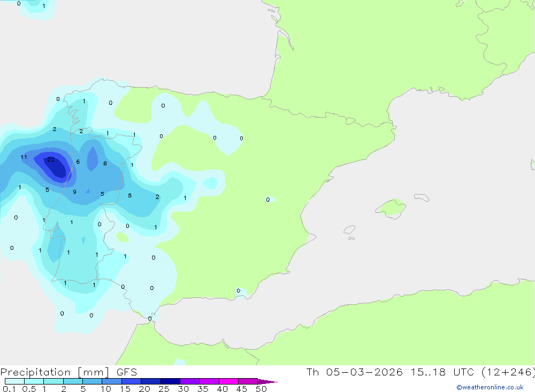The height and width of the screenshot is (392, 535).
Task: Click the '20' legend scale label
Action: (144, 389)
